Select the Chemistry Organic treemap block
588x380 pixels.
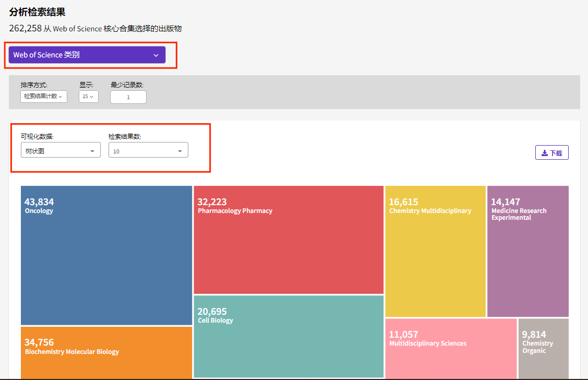[x=544, y=349]
